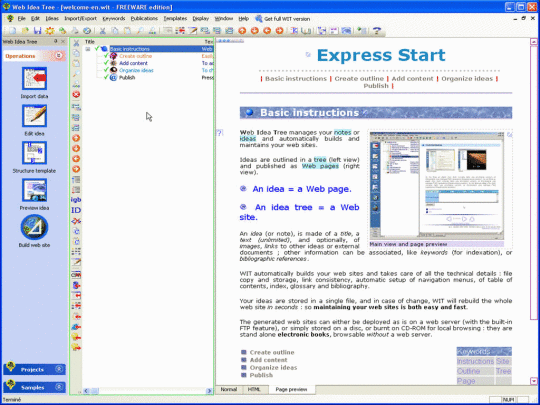Screen dimensions: 540x405
Task: Click the red right arrow in top toolbar
Action: point(279,31)
